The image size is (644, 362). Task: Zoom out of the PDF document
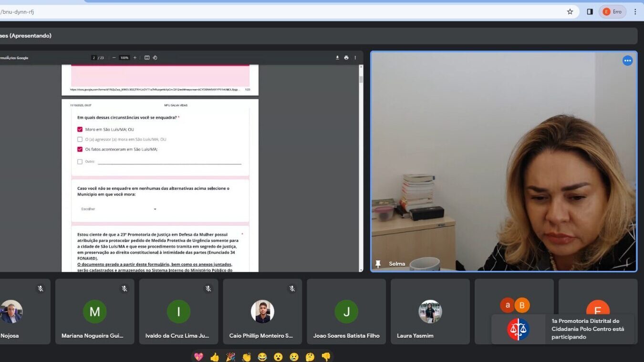pyautogui.click(x=114, y=58)
